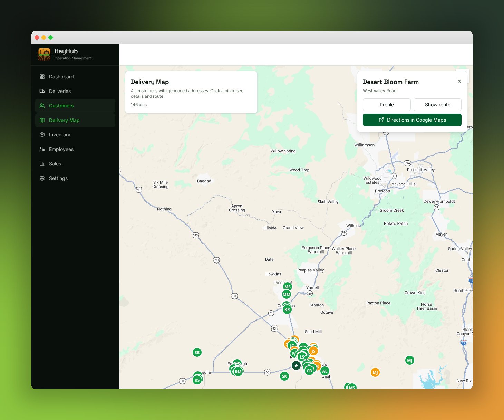
Task: Select the green MM map pin
Action: [x=287, y=295]
